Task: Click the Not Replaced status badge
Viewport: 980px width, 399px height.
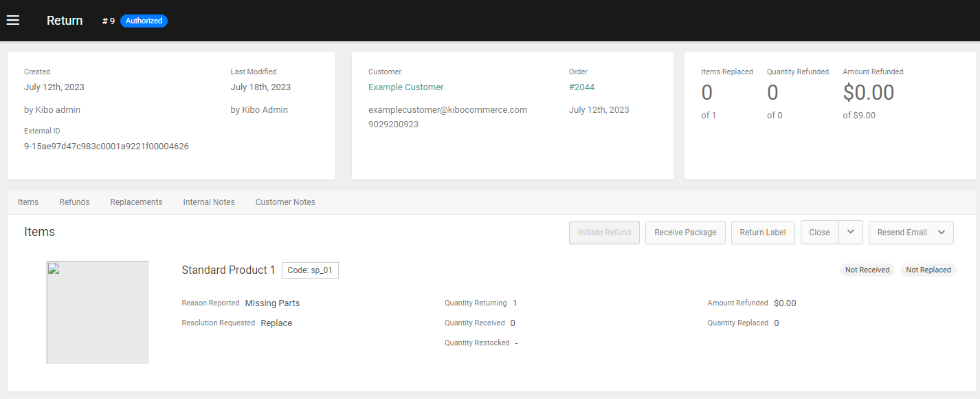Action: coord(928,270)
